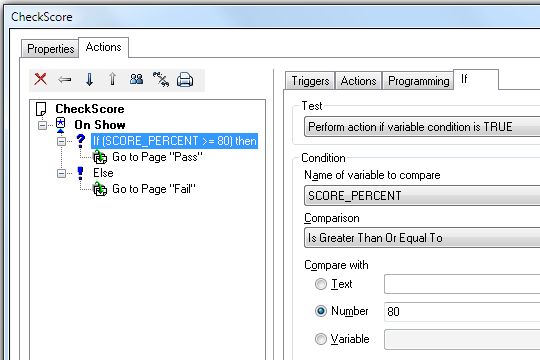
Task: Click the Text compare input field
Action: point(462,284)
